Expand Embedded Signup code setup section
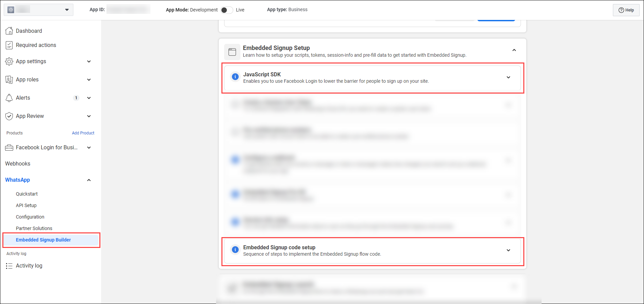This screenshot has width=644, height=304. point(508,250)
